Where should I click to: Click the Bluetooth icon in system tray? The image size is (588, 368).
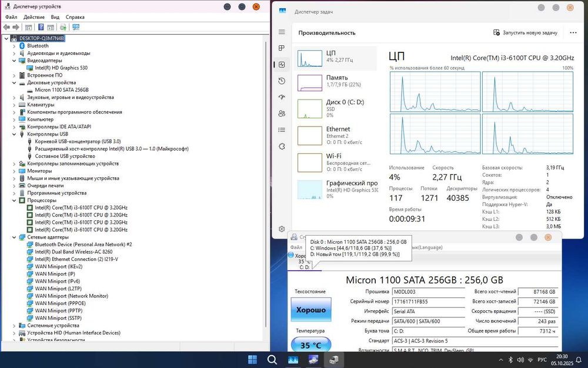click(x=510, y=360)
